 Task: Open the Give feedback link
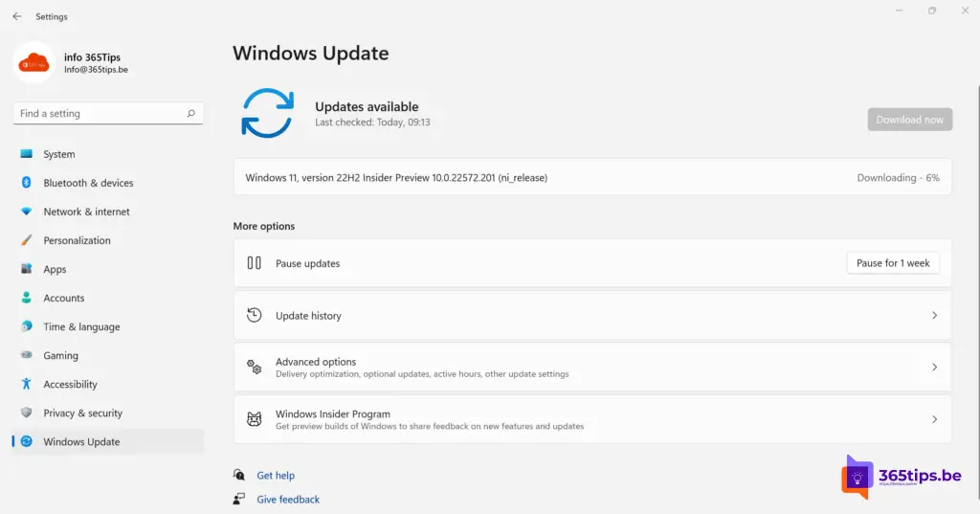pos(288,499)
